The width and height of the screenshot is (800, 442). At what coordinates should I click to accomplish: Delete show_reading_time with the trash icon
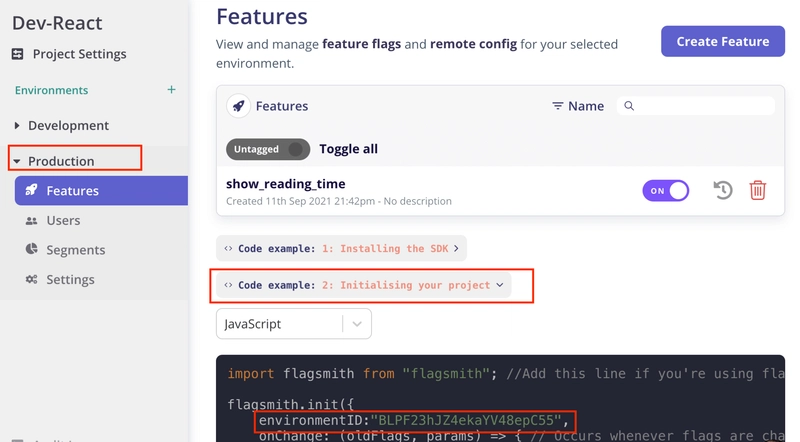pos(758,190)
